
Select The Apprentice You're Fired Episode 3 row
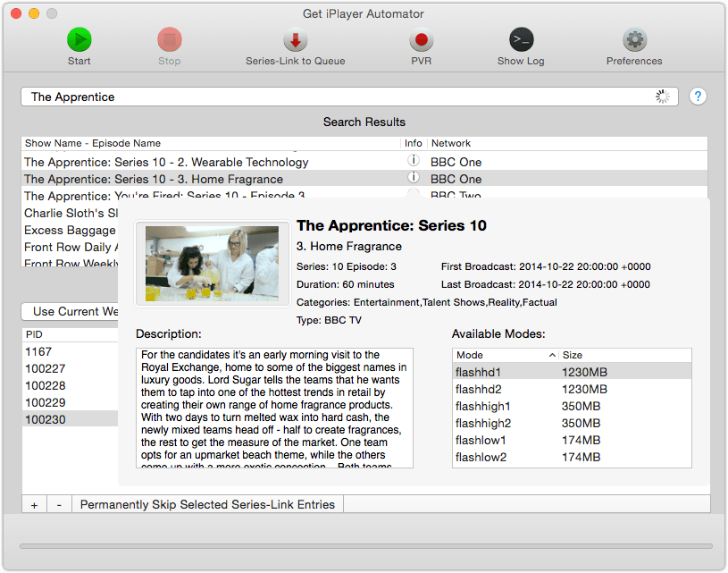coord(364,194)
